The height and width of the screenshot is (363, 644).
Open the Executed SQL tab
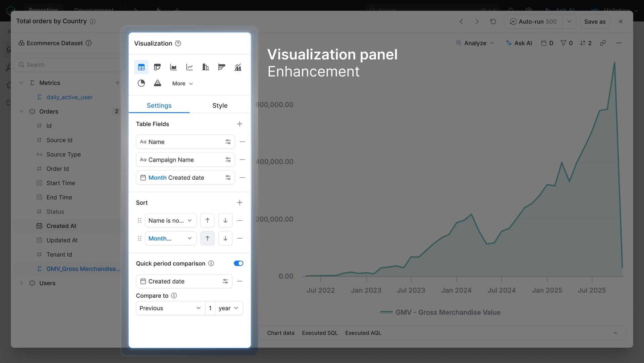(x=320, y=333)
